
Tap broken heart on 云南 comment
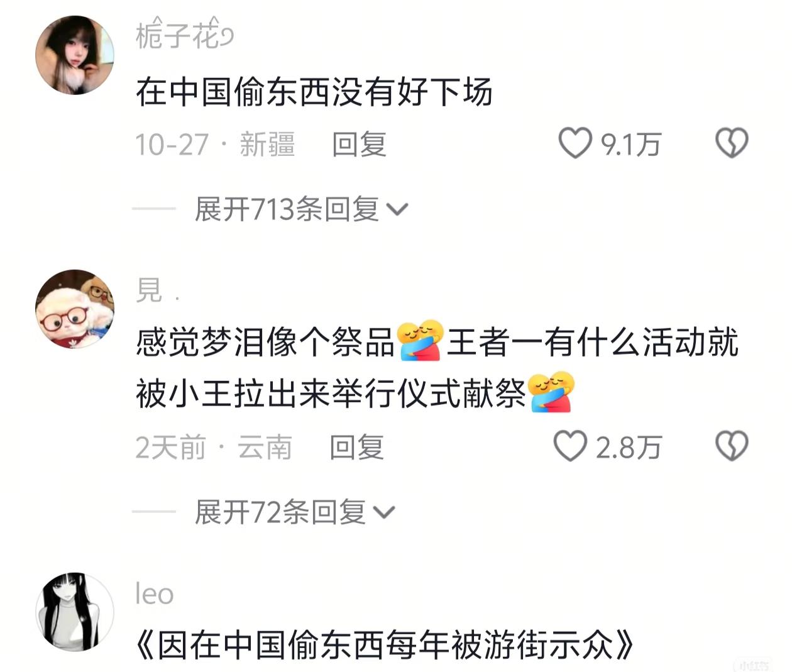(x=732, y=446)
